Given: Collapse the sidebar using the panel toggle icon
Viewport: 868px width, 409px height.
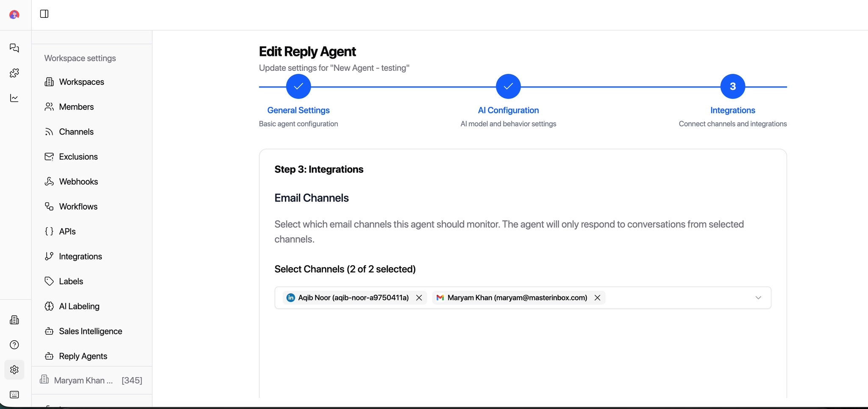Looking at the screenshot, I should click(44, 14).
